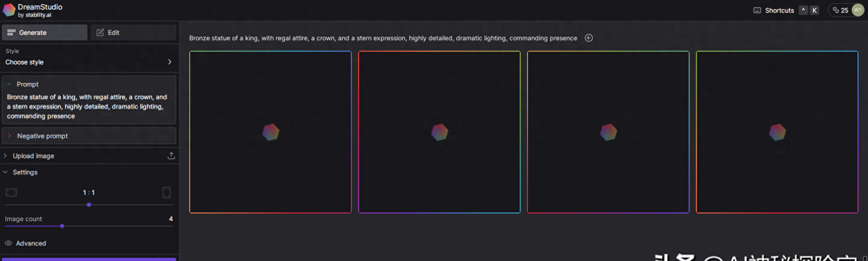This screenshot has height=261, width=868.
Task: Open the user avatar WT menu
Action: (858, 10)
